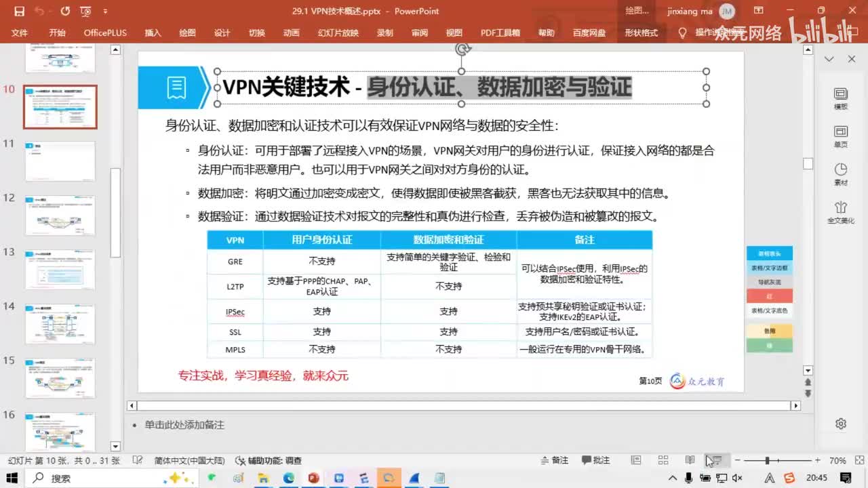Select slide 16 thumbnail
The image size is (868, 488).
point(60,431)
